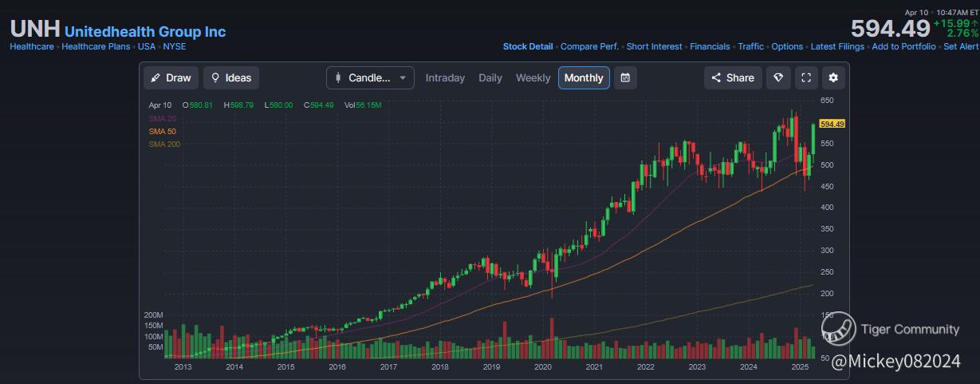Click the diamond premium icon
Screen dimensions: 980x384
(x=779, y=77)
